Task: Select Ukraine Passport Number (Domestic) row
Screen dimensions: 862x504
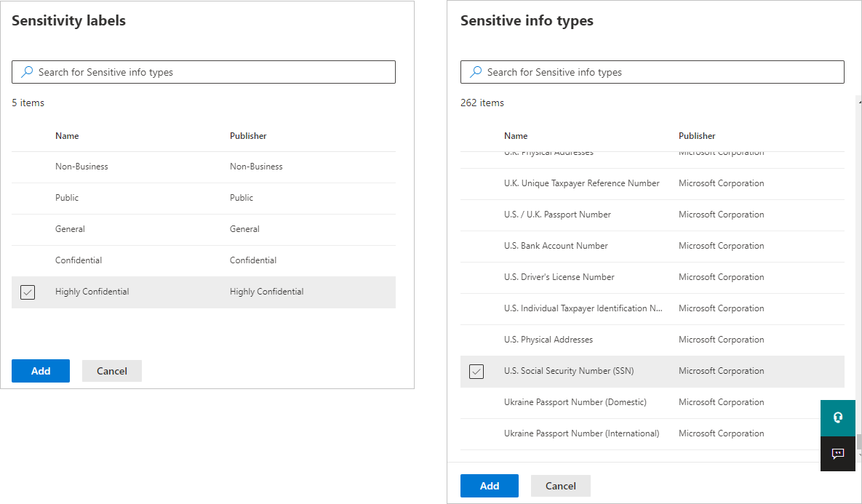Action: pyautogui.click(x=653, y=403)
